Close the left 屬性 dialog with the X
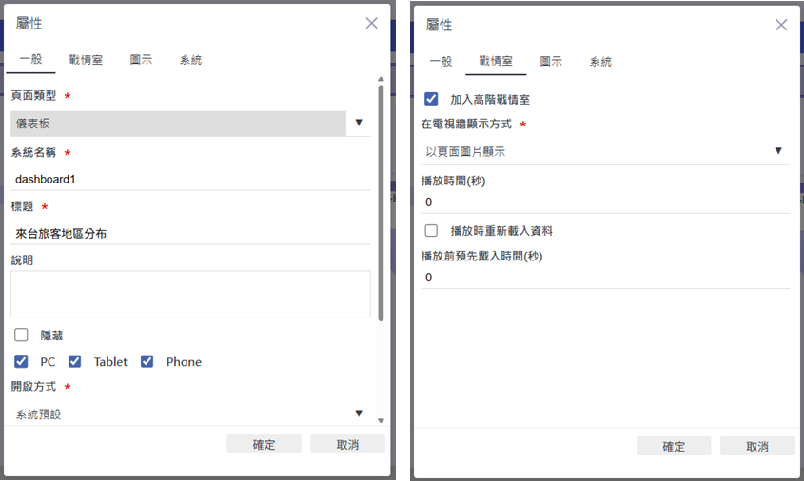The height and width of the screenshot is (481, 804). tap(371, 23)
